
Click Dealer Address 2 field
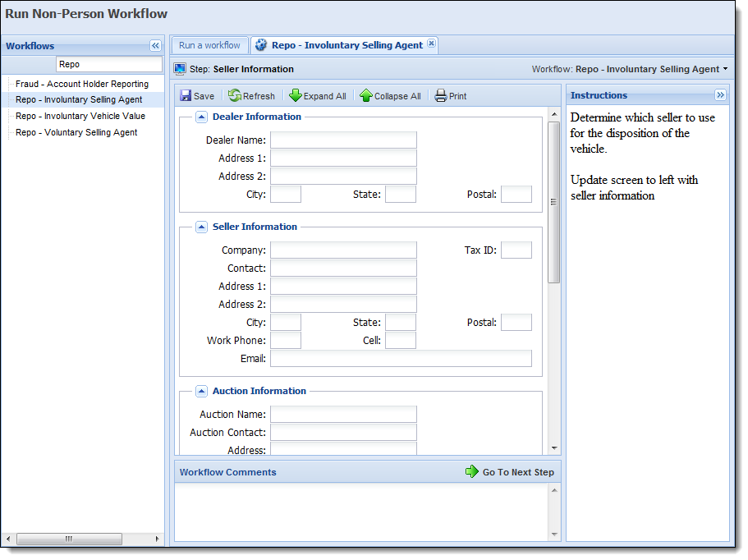[x=343, y=177]
